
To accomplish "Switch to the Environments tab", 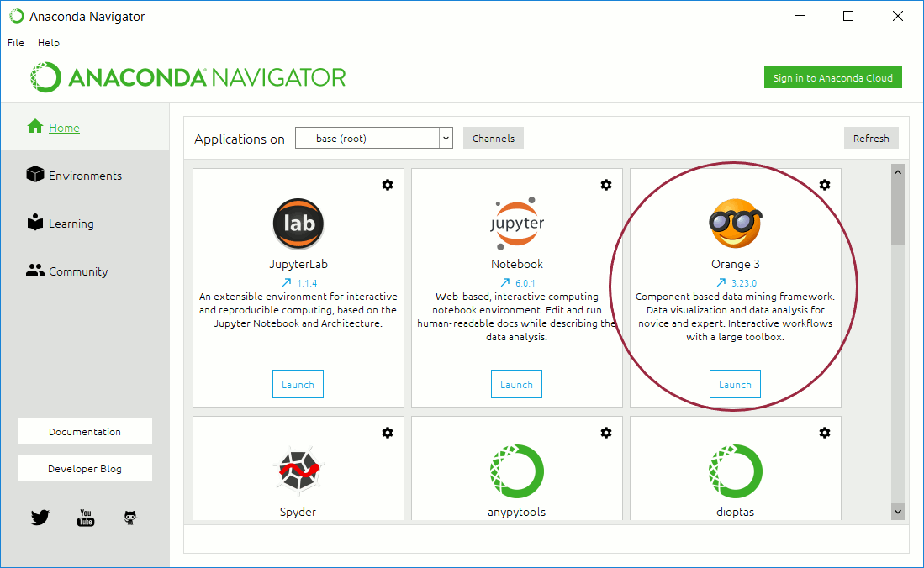I will (x=85, y=176).
